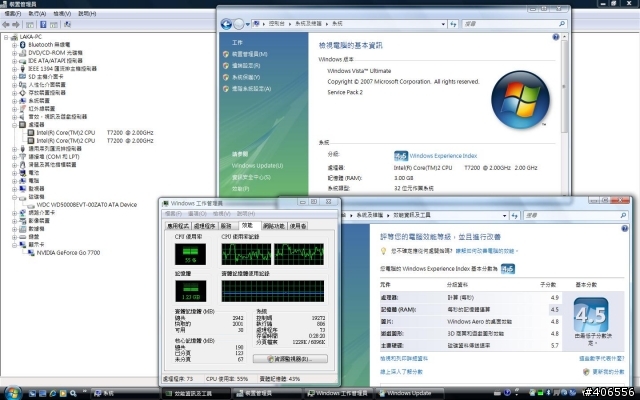Select the COM and LPT ports icon
Viewport: 640px width, 400px height.
click(23, 157)
